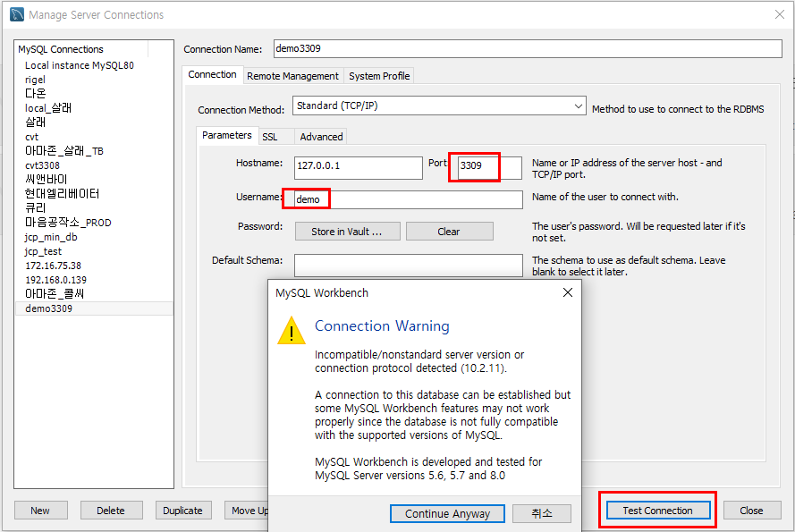This screenshot has width=795, height=532.
Task: Open the Connection Method dropdown
Action: point(439,106)
